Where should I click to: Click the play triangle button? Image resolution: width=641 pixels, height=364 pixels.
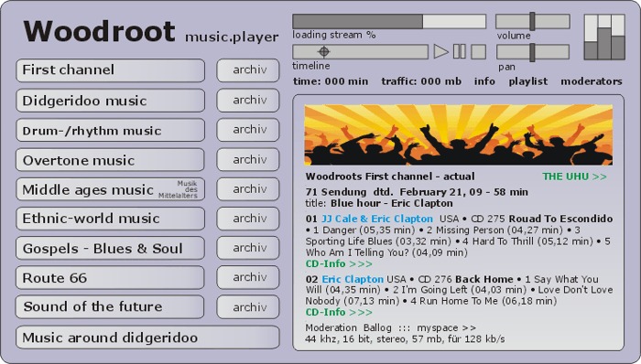[440, 52]
